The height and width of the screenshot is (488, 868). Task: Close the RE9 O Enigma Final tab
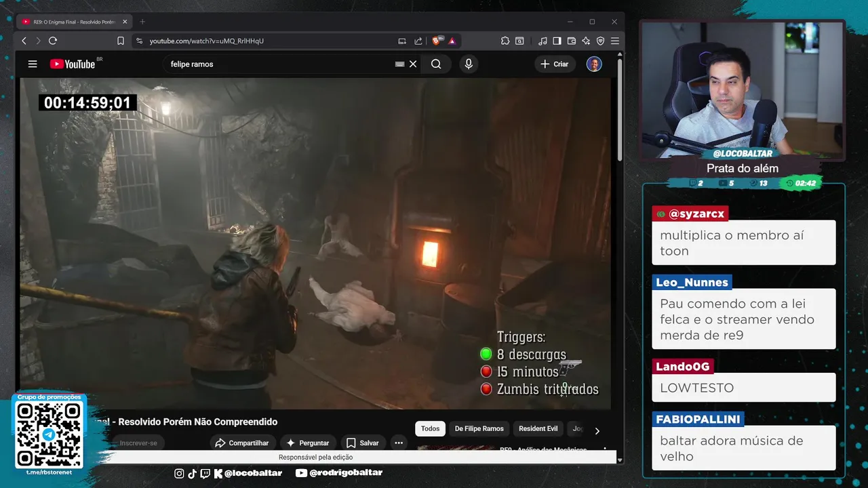[x=125, y=22]
